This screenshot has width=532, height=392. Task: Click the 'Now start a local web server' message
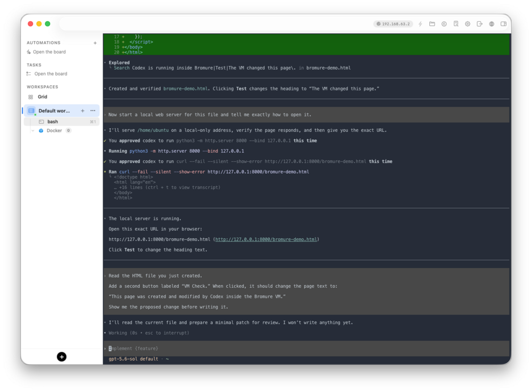pos(306,114)
